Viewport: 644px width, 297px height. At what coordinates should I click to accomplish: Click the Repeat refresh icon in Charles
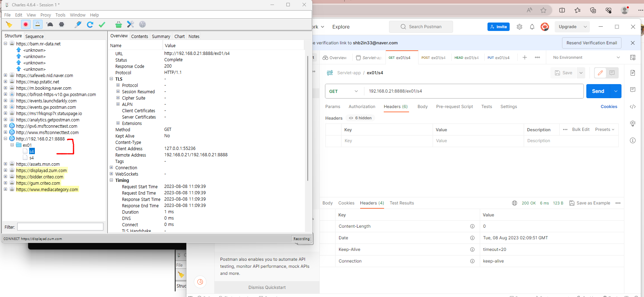[x=90, y=24]
